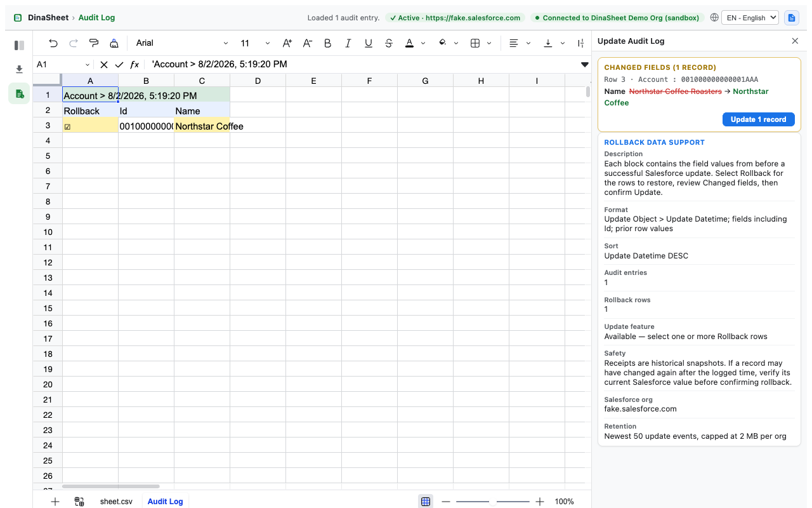Click the fx insert function icon
Screen dimensions: 812x508
(x=134, y=65)
